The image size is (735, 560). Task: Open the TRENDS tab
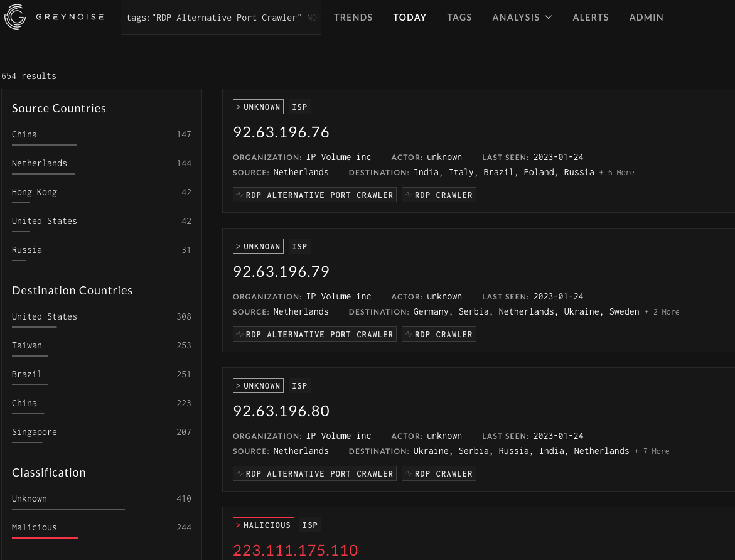[353, 18]
